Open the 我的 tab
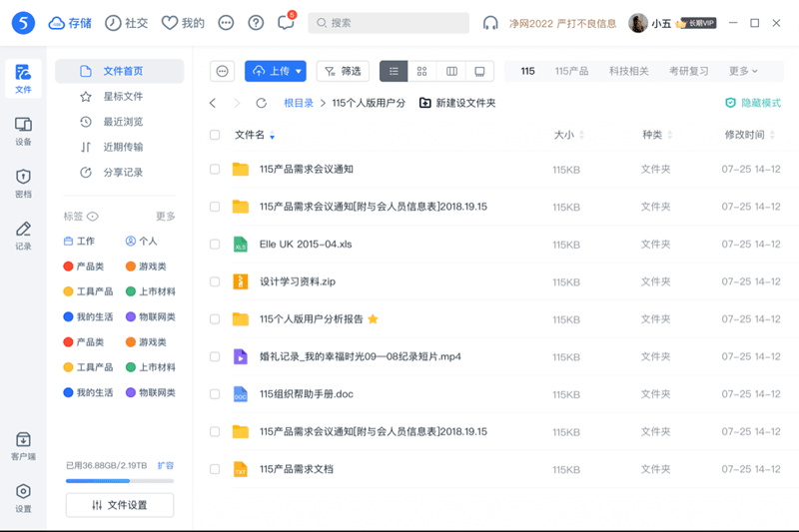Viewport: 799px width, 532px height. tap(183, 23)
